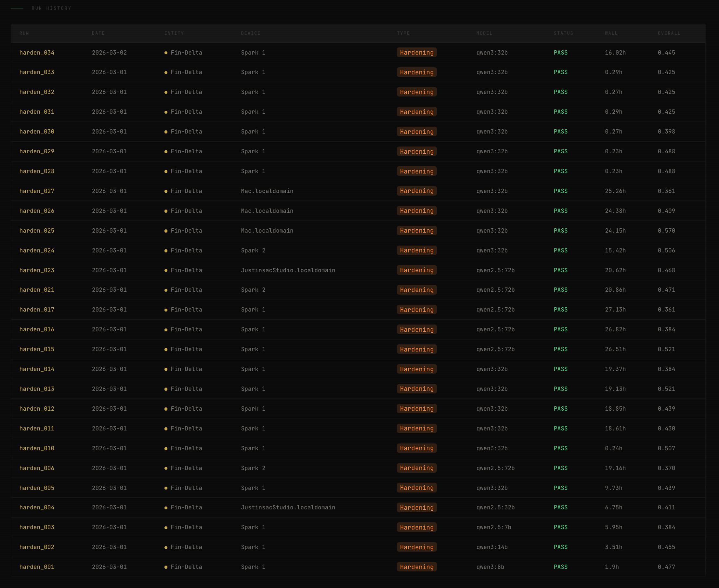Click the STATUS column header
719x588 pixels.
(564, 33)
